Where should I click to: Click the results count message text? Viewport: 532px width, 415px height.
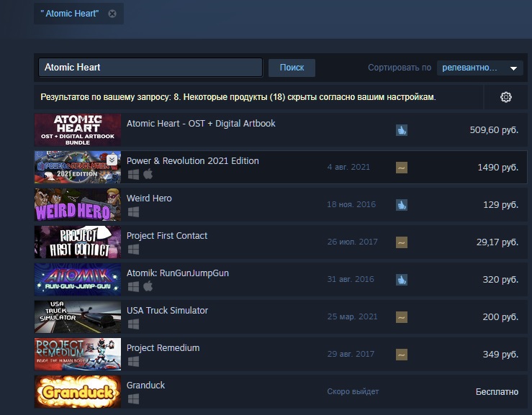(x=238, y=97)
